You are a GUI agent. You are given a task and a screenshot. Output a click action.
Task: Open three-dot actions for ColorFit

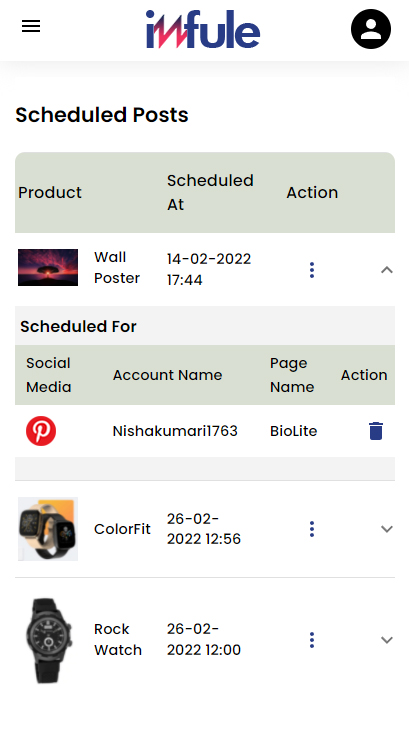312,529
